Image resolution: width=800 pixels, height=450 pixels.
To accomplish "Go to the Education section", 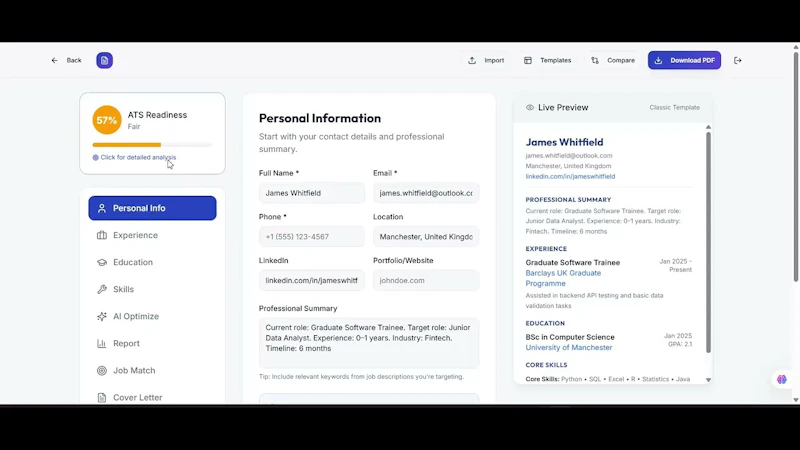I will (152, 262).
